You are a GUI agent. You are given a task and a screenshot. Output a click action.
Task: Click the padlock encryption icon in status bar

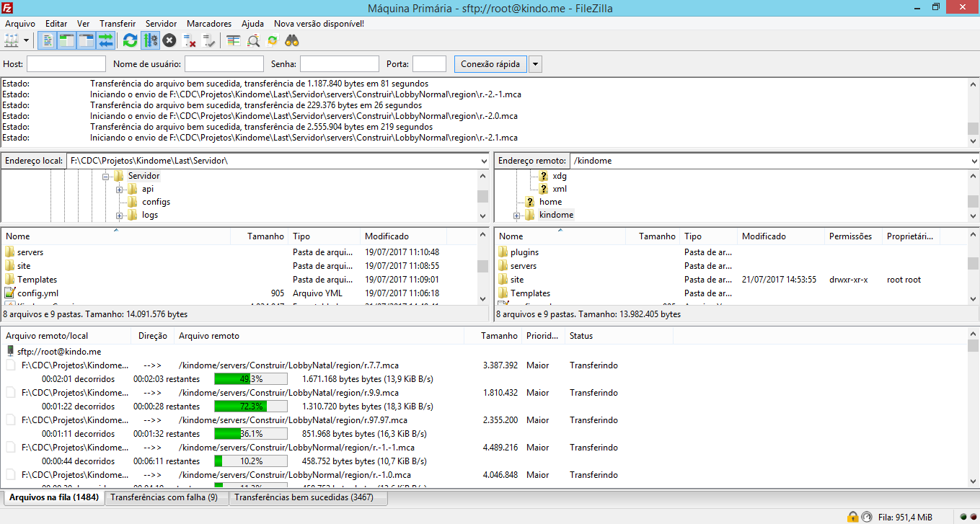tap(852, 517)
